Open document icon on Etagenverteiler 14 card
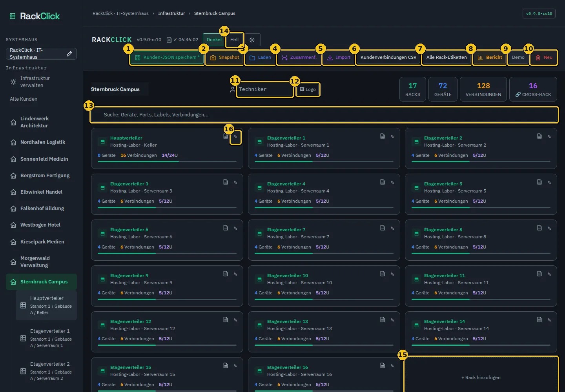Image resolution: width=565 pixels, height=392 pixels. click(x=539, y=319)
